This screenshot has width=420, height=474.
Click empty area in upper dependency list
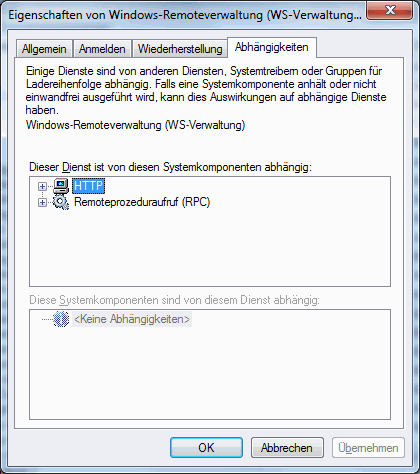(210, 250)
